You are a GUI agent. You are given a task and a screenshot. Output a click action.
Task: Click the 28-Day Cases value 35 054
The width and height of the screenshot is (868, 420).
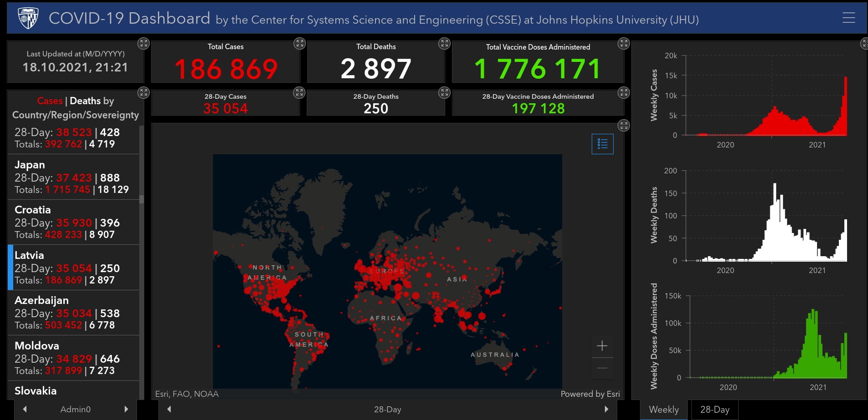pyautogui.click(x=225, y=108)
